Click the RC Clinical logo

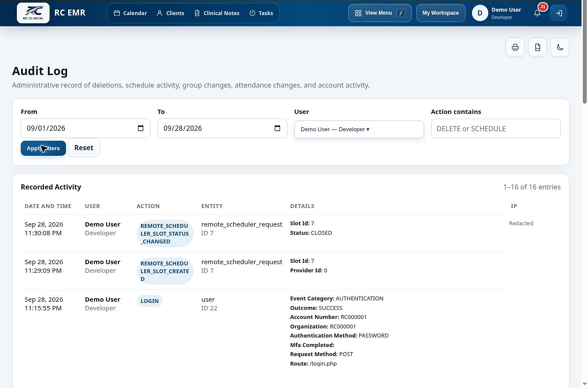[33, 13]
